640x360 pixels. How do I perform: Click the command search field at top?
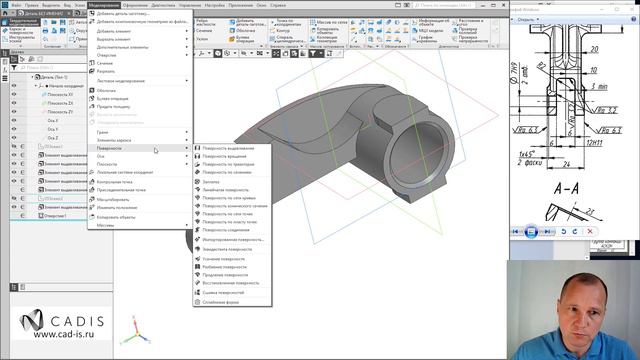pyautogui.click(x=444, y=5)
